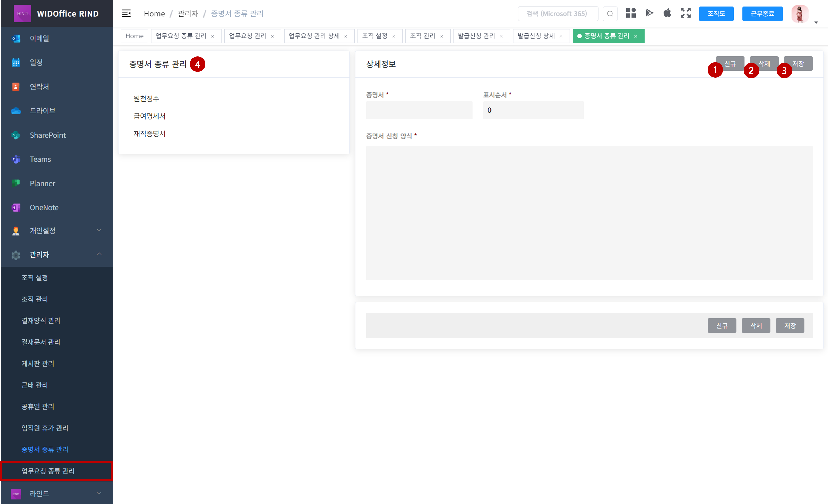
Task: Expand the 개인설정 menu chevron
Action: tap(99, 230)
